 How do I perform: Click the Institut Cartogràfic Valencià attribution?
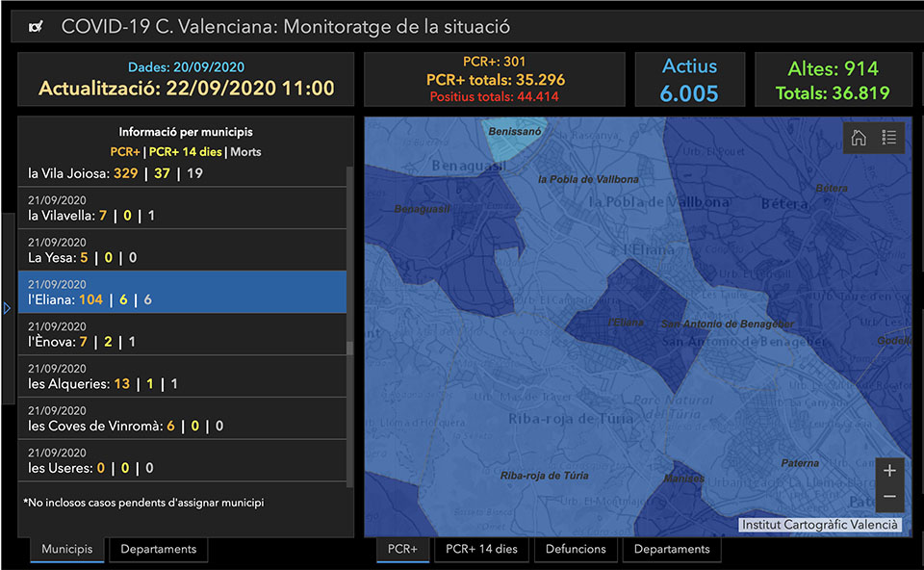tap(820, 525)
